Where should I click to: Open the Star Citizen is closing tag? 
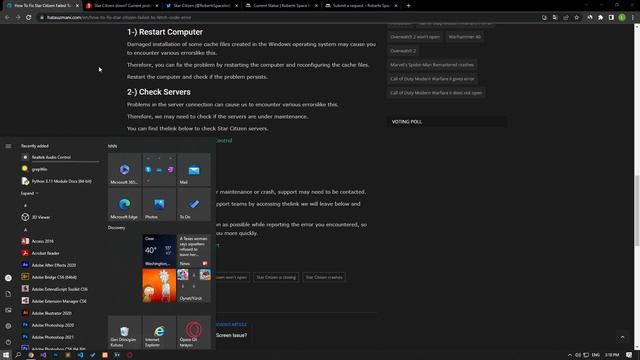(x=276, y=277)
